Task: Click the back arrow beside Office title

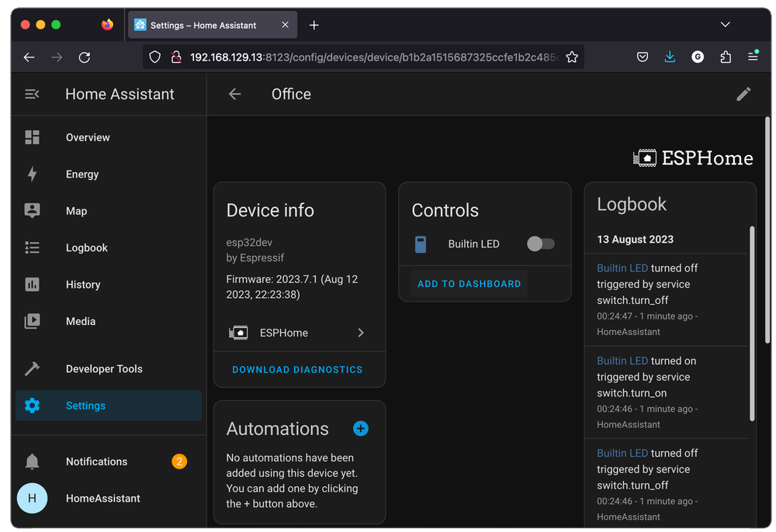Action: click(235, 94)
